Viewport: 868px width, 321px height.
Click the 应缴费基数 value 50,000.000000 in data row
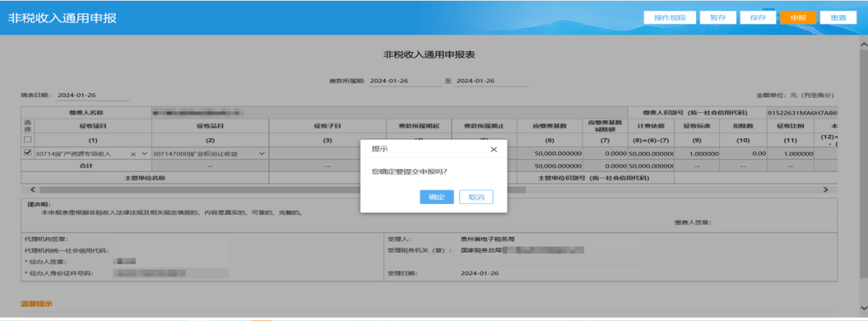(x=558, y=153)
